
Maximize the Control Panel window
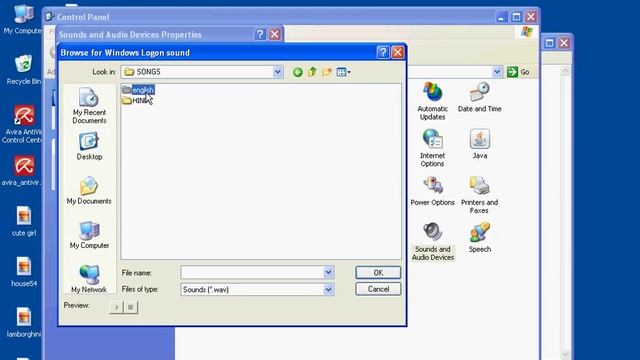[516, 17]
